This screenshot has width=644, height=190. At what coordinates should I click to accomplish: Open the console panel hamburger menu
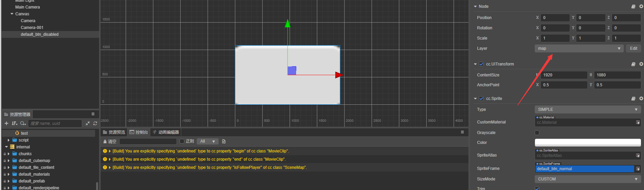coord(462,132)
